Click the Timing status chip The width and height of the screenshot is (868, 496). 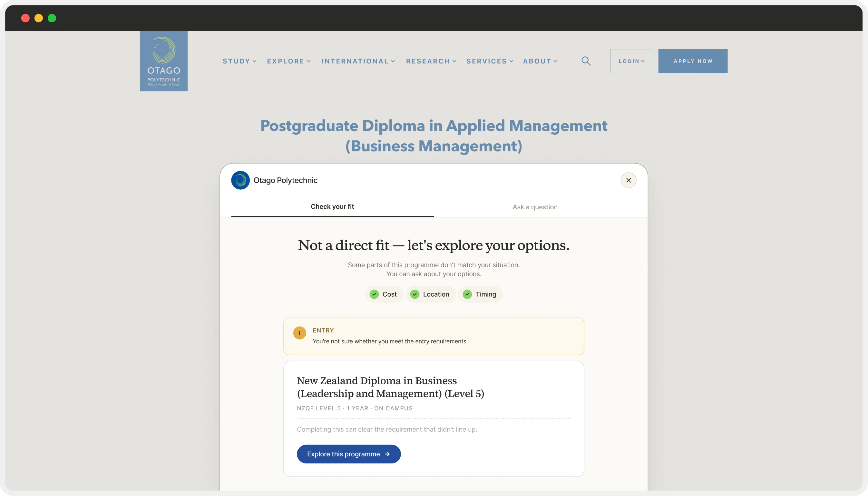pos(480,294)
